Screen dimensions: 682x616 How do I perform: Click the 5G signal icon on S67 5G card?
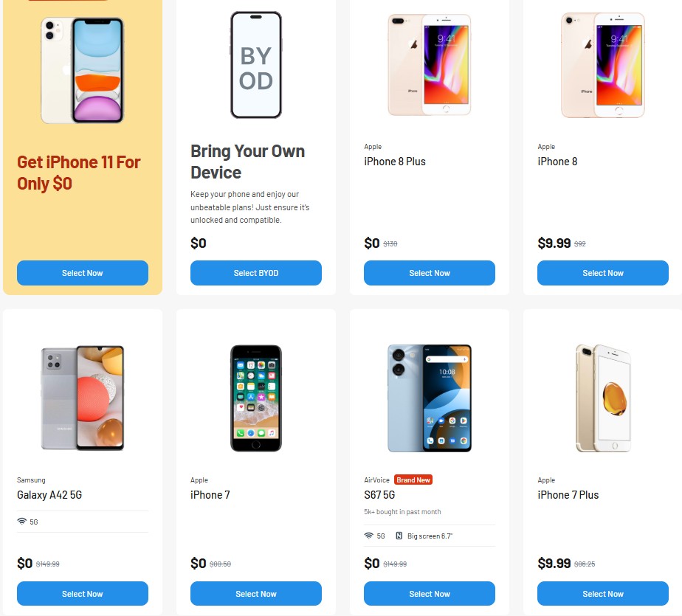pos(368,536)
